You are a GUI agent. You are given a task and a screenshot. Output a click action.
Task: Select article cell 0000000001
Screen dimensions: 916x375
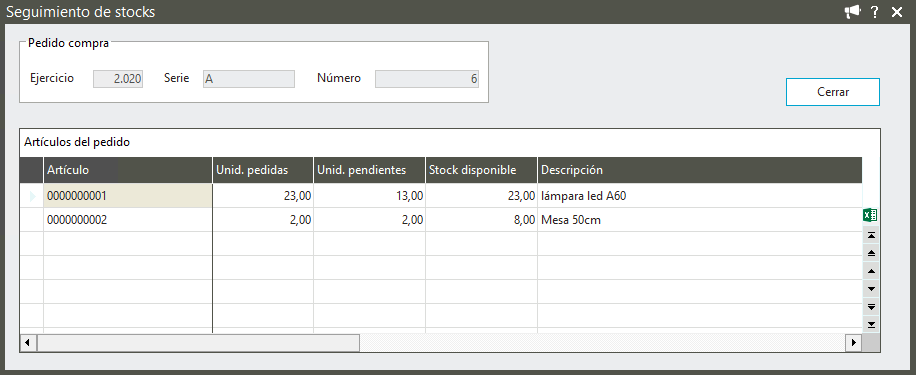[x=127, y=196]
